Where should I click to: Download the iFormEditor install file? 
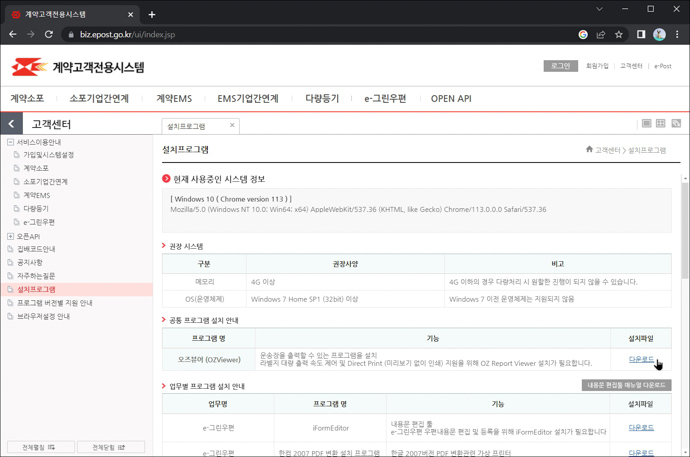641,427
